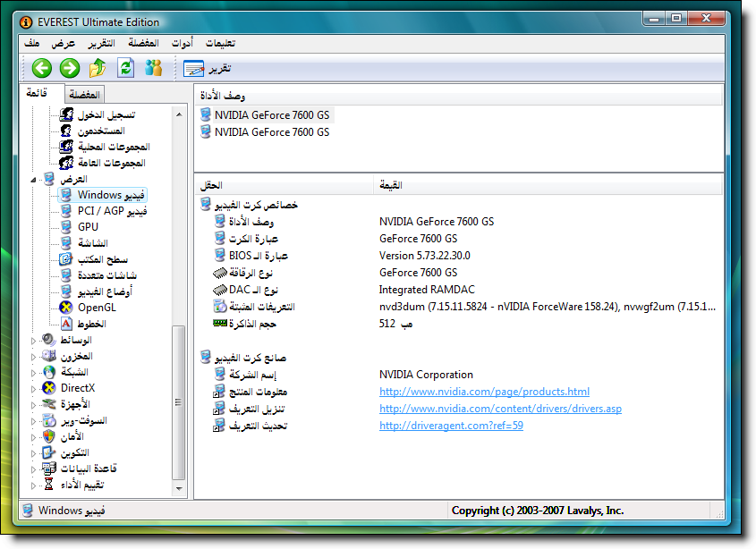The height and width of the screenshot is (549, 756).
Task: Click the letter A icon beside الخطوط
Action: [66, 324]
